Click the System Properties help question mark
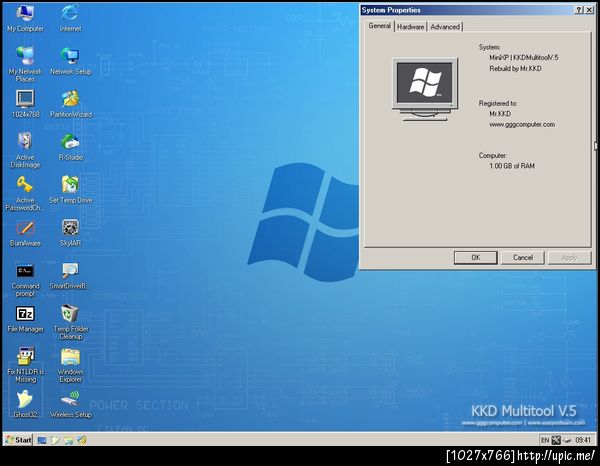Screen dimensions: 600x466 pos(579,10)
